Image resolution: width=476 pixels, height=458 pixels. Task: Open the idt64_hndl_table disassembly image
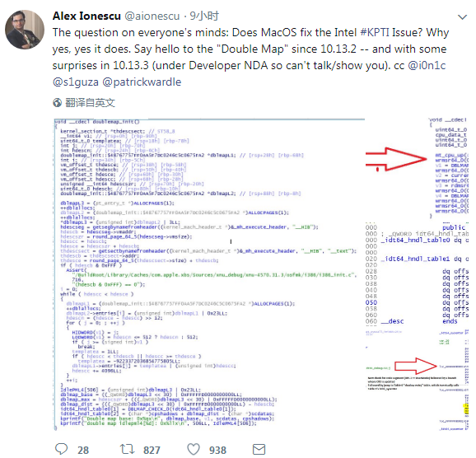417,273
